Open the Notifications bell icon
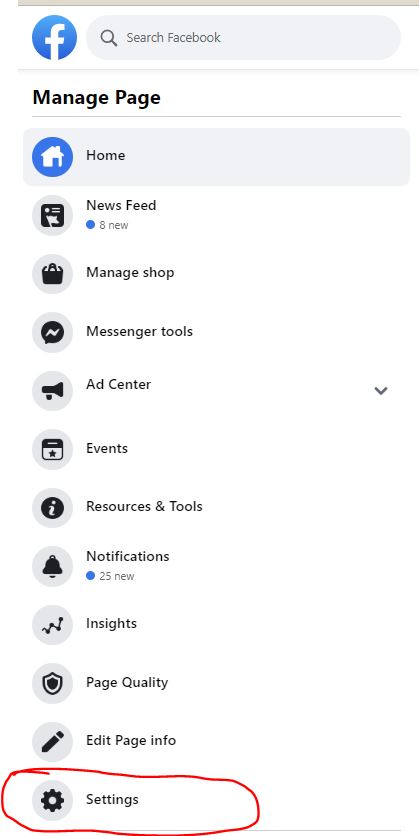419x836 pixels. coord(52,566)
